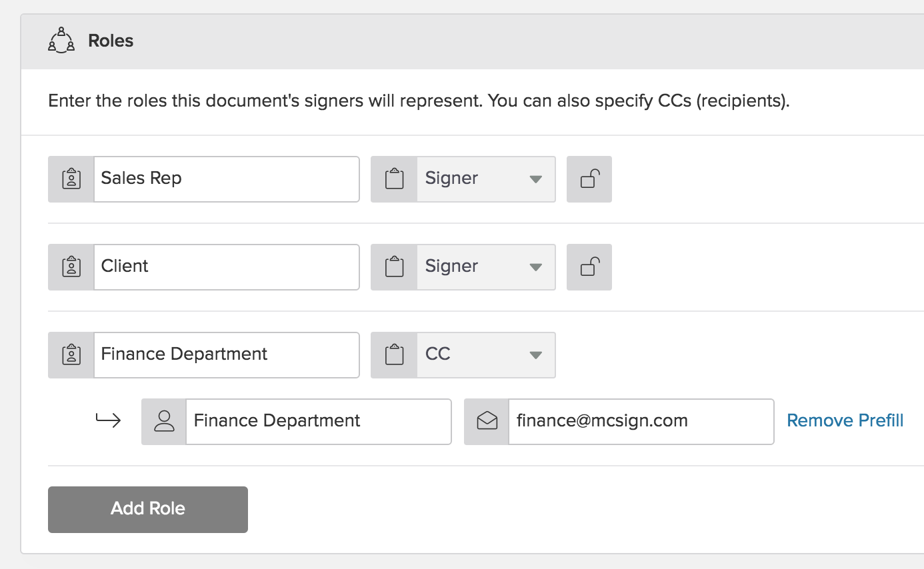924x569 pixels.
Task: Click the Add Role button
Action: (148, 510)
